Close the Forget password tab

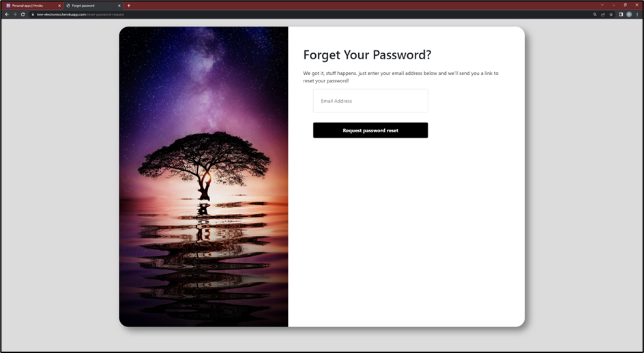point(119,5)
